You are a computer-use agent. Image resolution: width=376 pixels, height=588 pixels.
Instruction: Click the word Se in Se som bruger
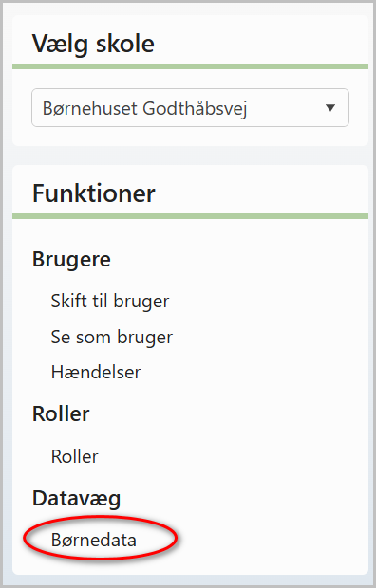tap(61, 337)
